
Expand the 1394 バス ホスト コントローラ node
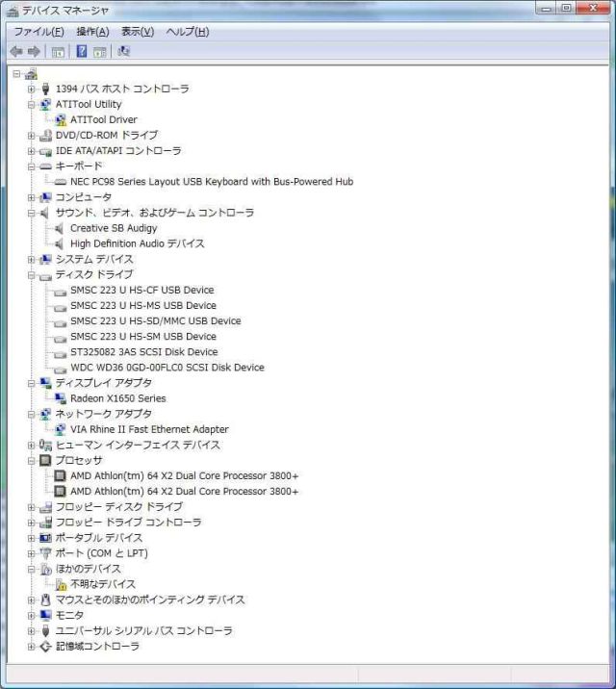pyautogui.click(x=32, y=89)
